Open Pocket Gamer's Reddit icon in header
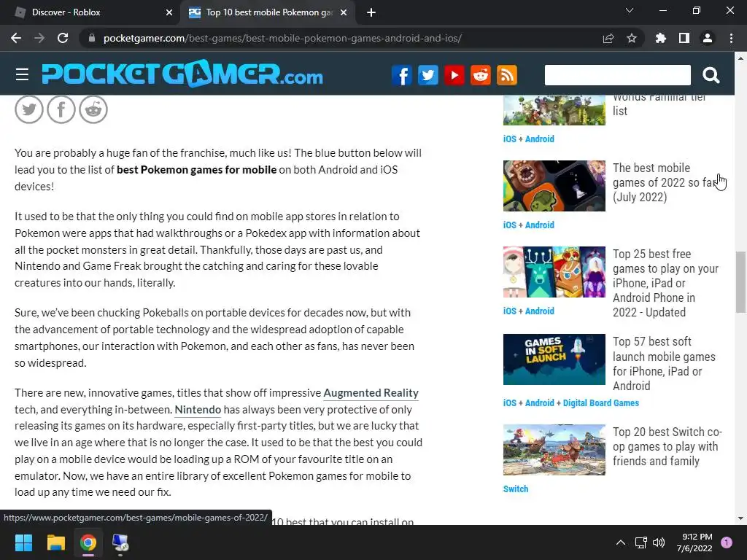This screenshot has width=747, height=560. click(x=480, y=75)
